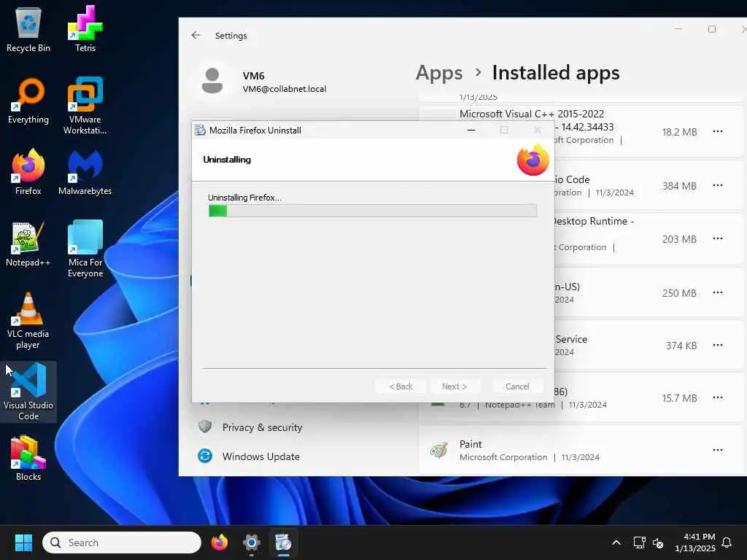Screen dimensions: 747x560
Task: Show hidden system tray icons
Action: pyautogui.click(x=616, y=542)
